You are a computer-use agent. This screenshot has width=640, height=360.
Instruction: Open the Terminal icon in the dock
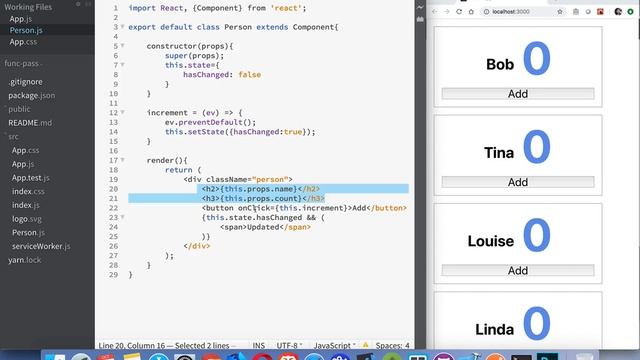pyautogui.click(x=521, y=357)
